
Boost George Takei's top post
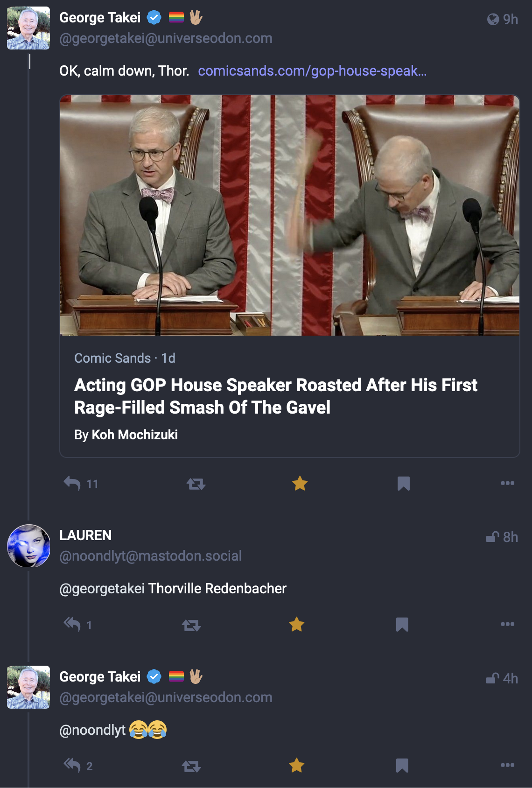tap(196, 484)
